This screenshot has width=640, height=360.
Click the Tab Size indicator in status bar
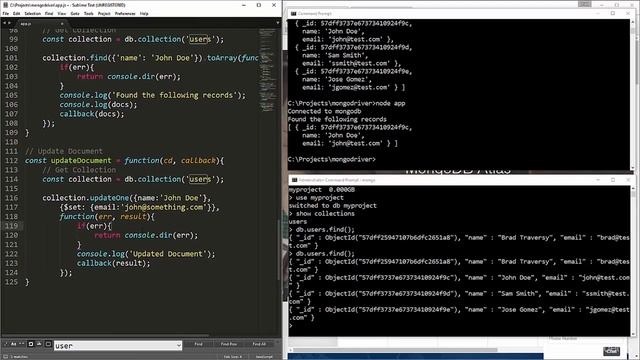(x=233, y=357)
